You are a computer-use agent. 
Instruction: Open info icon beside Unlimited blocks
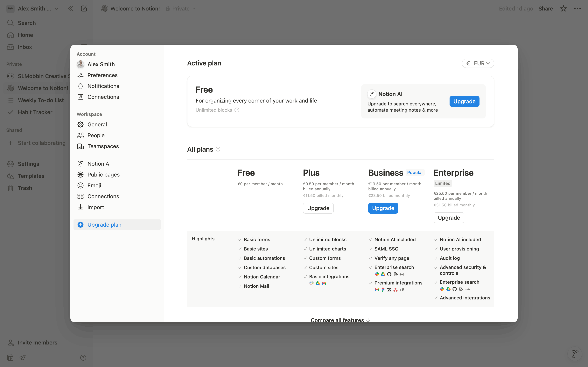[x=237, y=110]
